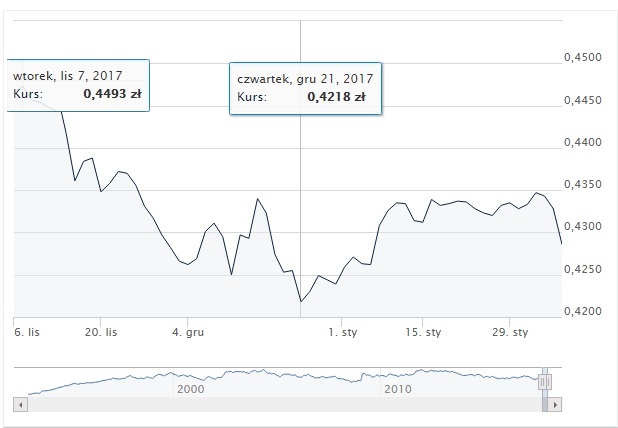Click the 0,4200 y-axis value

pyautogui.click(x=583, y=311)
